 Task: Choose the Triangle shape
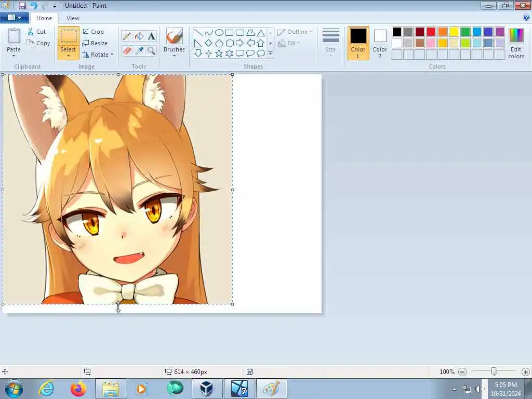point(261,33)
